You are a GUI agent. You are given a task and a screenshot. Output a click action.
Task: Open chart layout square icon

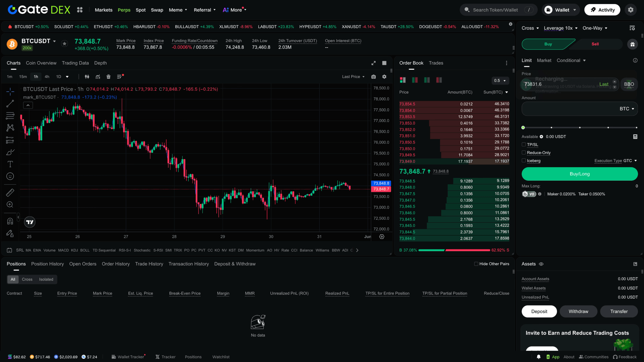pos(384,63)
